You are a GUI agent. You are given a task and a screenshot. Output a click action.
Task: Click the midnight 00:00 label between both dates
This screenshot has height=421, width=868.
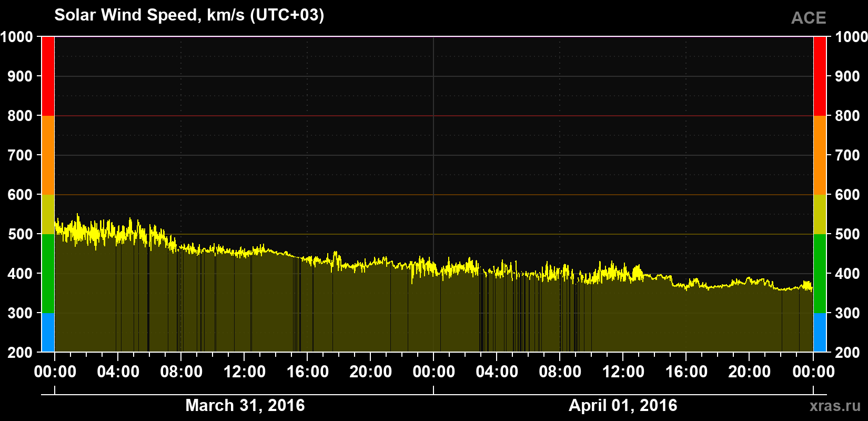coord(434,372)
